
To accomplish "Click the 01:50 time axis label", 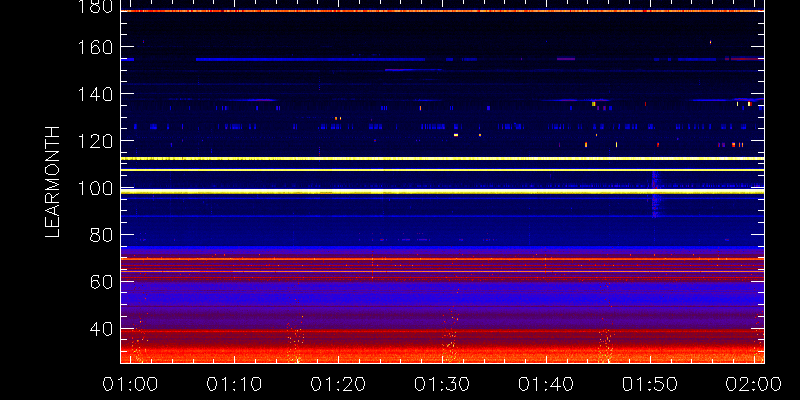I will coord(649,384).
